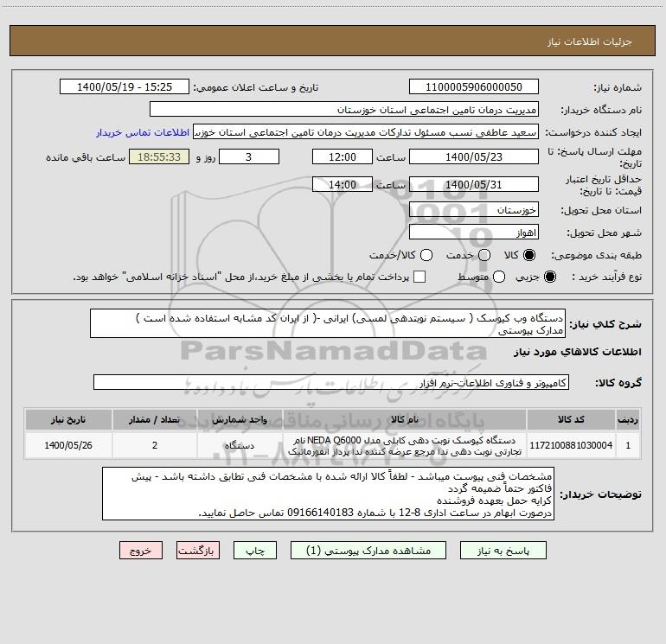Click the تعداد / مقدار column header
Viewport: 666px width, 644px height.
[155, 419]
